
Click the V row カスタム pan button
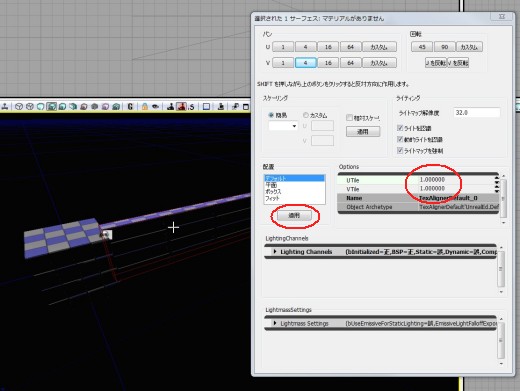379,63
